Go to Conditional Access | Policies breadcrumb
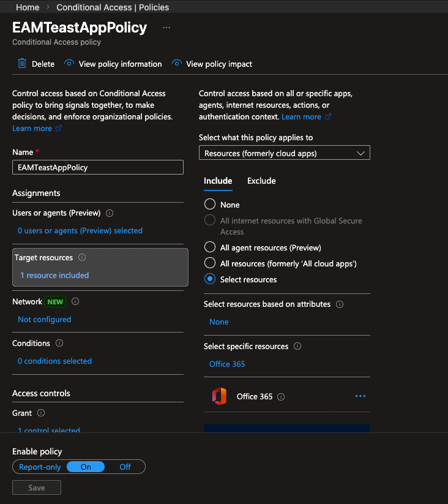 coord(113,7)
